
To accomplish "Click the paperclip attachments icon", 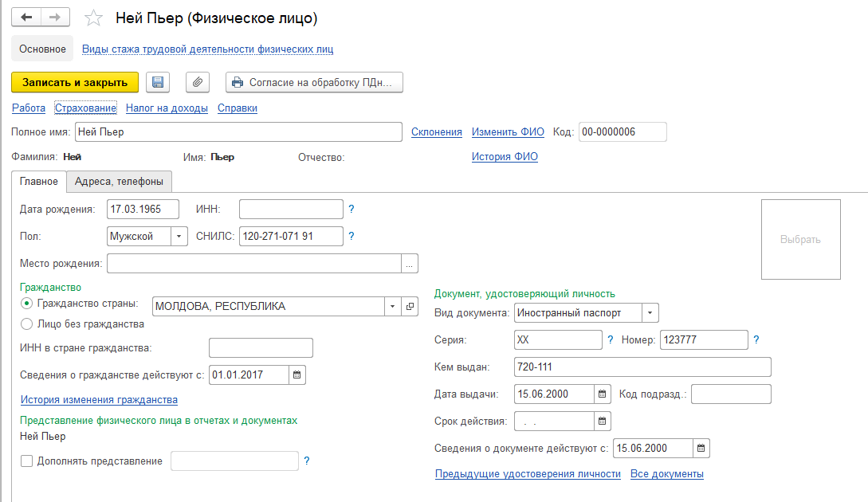I will pos(197,82).
